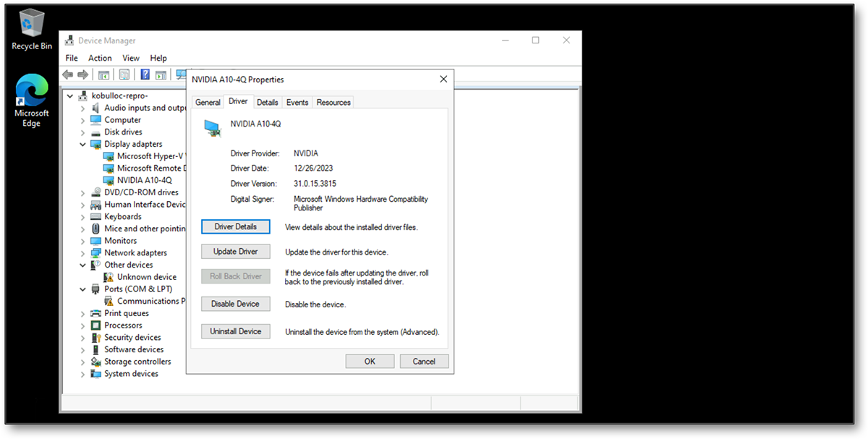868x439 pixels.
Task: Dismiss the dialog with Cancel
Action: tap(424, 362)
